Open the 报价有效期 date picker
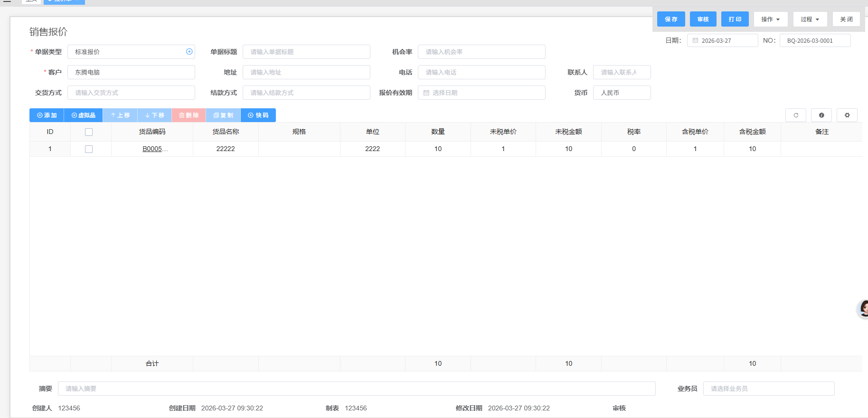868x418 pixels. pyautogui.click(x=481, y=93)
